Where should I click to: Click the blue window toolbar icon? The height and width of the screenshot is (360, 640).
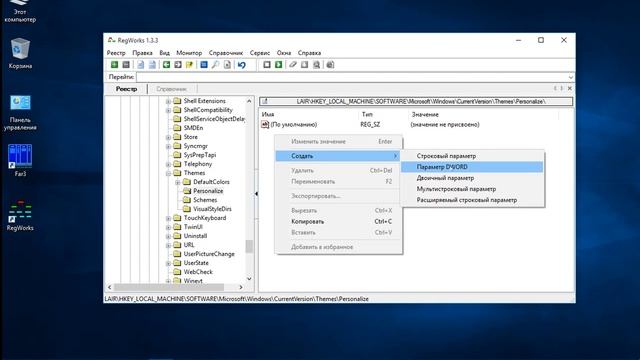point(204,64)
